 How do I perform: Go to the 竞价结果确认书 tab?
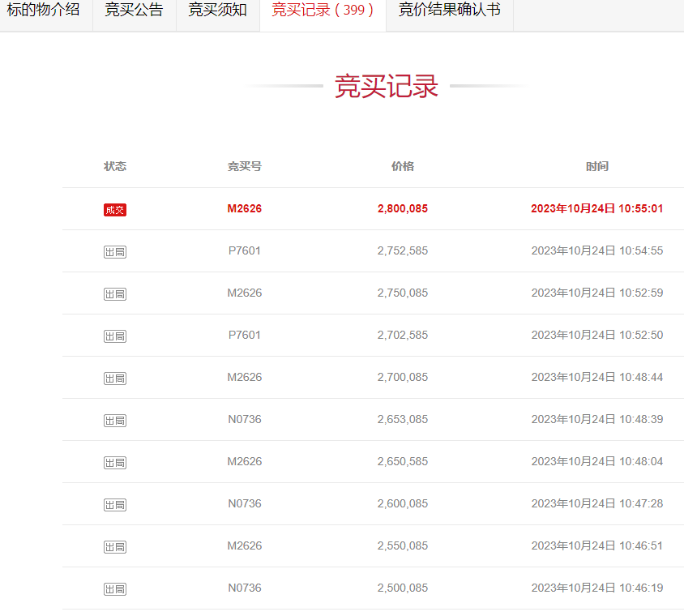(449, 11)
